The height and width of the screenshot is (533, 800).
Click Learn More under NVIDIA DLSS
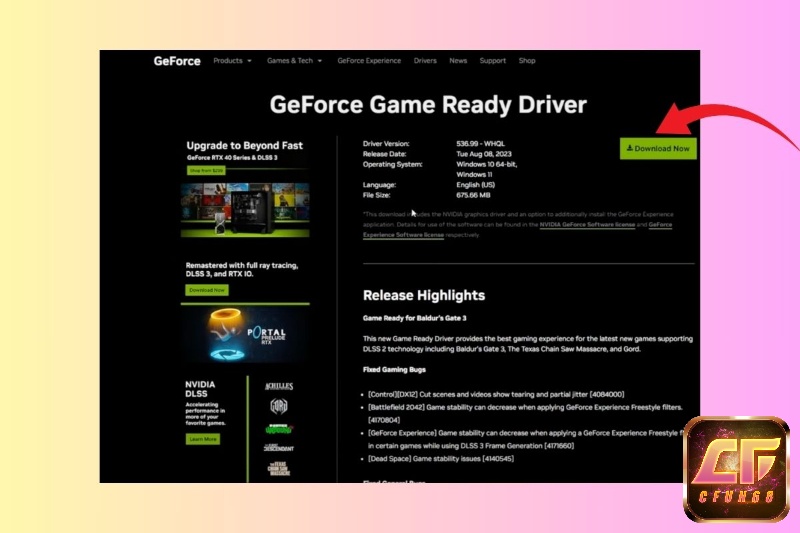[x=203, y=439]
